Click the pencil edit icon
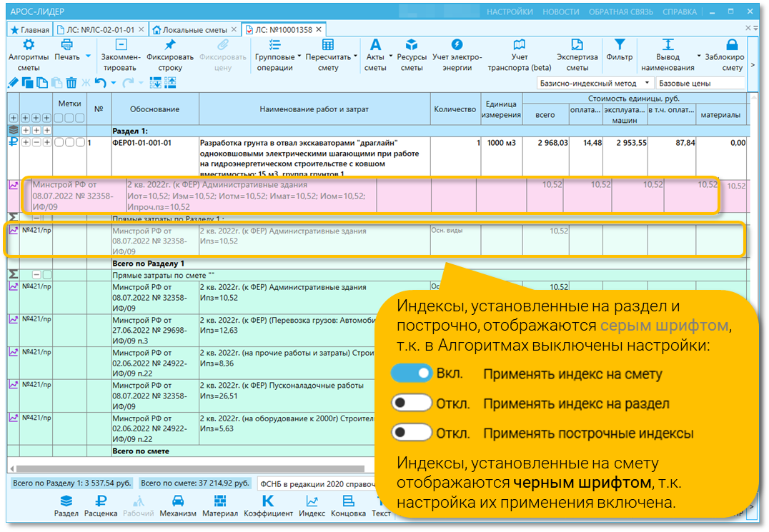Viewport: 769px width, 532px height. [14, 83]
